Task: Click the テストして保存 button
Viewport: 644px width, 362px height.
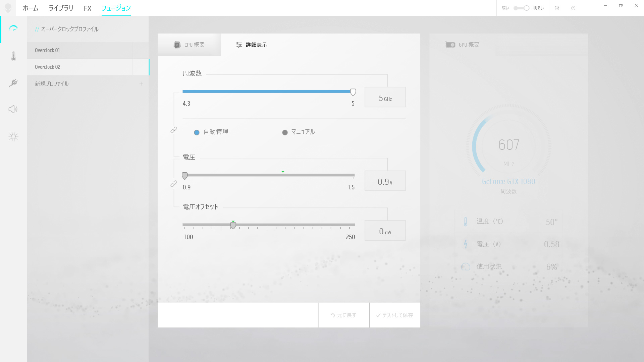Action: [395, 315]
